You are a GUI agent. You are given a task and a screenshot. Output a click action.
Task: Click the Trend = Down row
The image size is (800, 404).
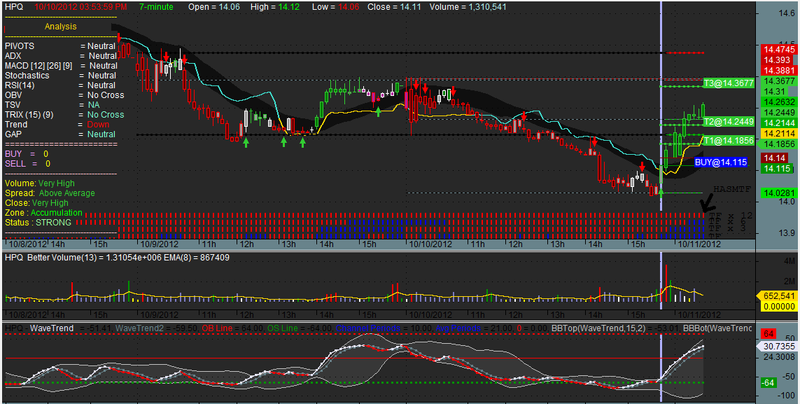pyautogui.click(x=57, y=124)
